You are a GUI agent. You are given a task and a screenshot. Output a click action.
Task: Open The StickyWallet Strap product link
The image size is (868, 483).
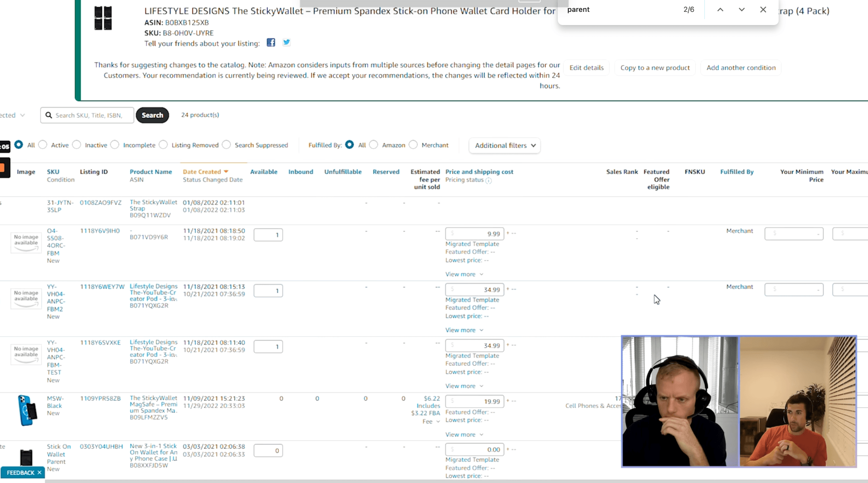153,205
